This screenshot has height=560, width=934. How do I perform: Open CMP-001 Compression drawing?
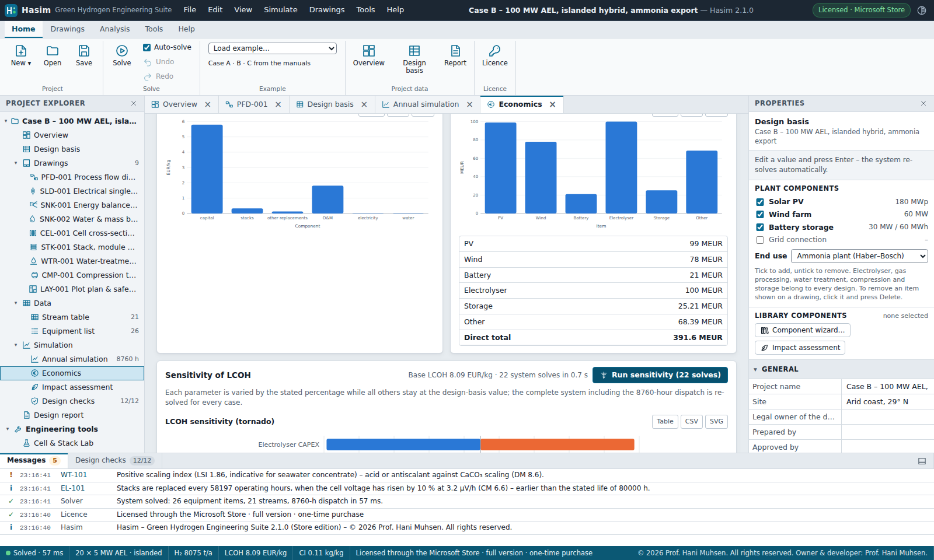click(x=72, y=275)
